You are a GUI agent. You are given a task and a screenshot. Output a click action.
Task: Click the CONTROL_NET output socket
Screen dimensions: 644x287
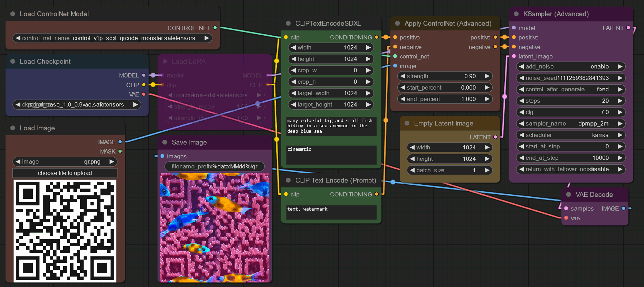215,28
